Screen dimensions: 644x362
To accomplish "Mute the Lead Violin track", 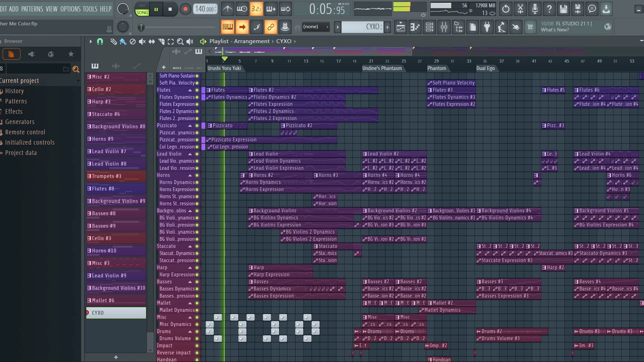I will (x=197, y=154).
